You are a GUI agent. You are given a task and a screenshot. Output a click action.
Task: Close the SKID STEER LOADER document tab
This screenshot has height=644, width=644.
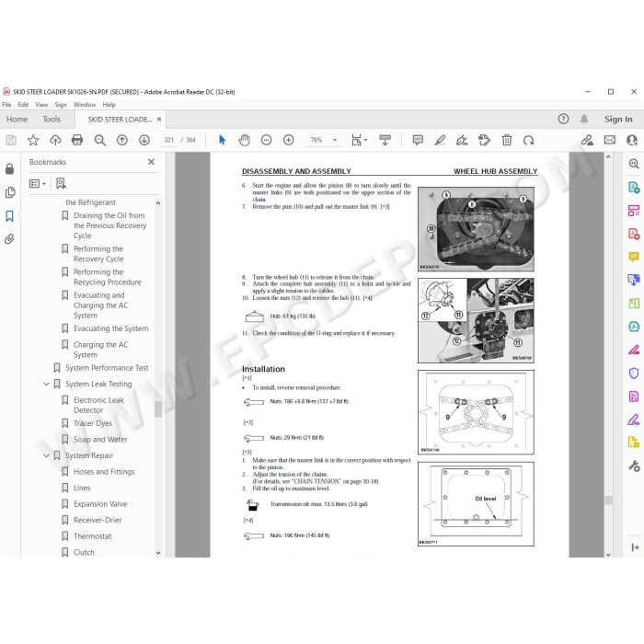[159, 119]
